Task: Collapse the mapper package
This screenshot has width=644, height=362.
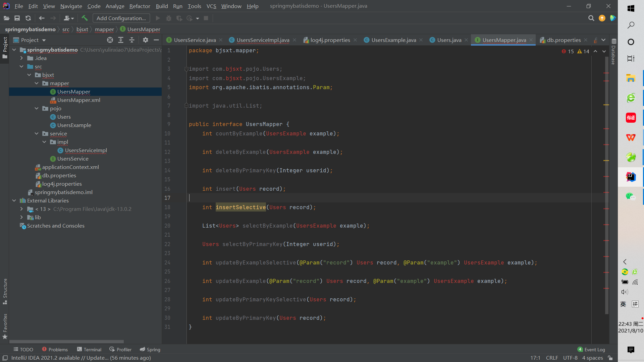Action: pyautogui.click(x=37, y=83)
